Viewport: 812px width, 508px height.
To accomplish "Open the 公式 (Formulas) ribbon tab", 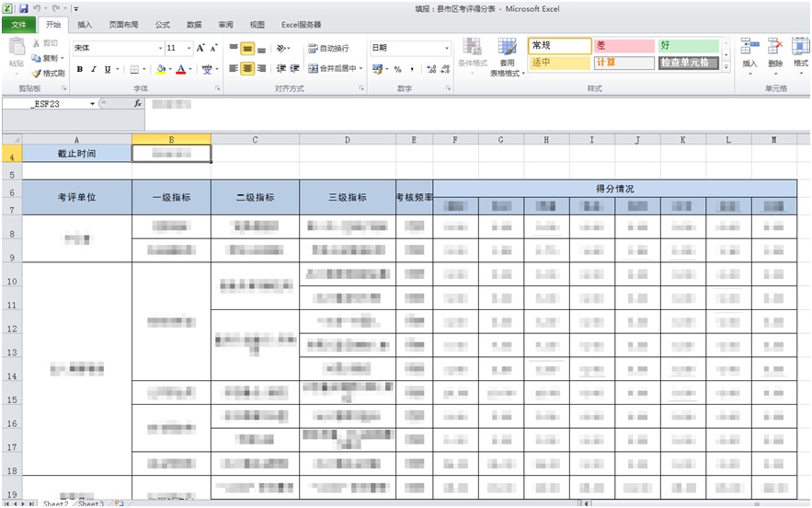I will coord(162,25).
